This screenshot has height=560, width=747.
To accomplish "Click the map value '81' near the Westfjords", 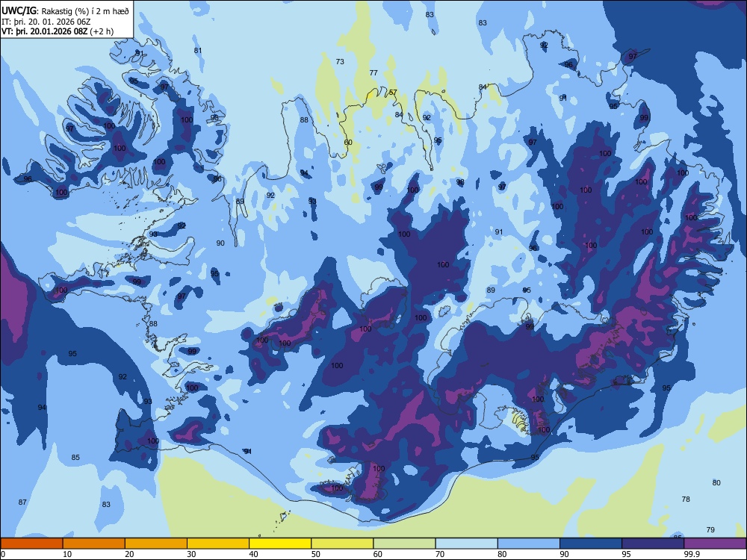I will click(x=198, y=51).
